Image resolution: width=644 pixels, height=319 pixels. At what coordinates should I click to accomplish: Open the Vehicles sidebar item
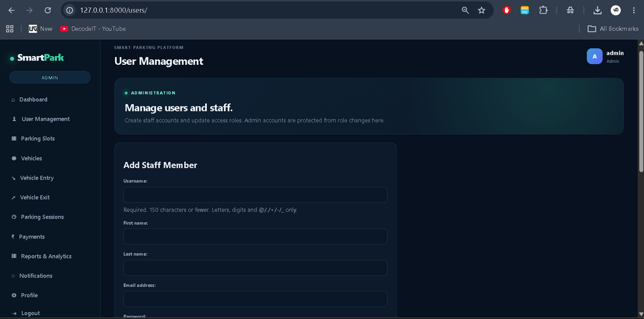tap(31, 159)
